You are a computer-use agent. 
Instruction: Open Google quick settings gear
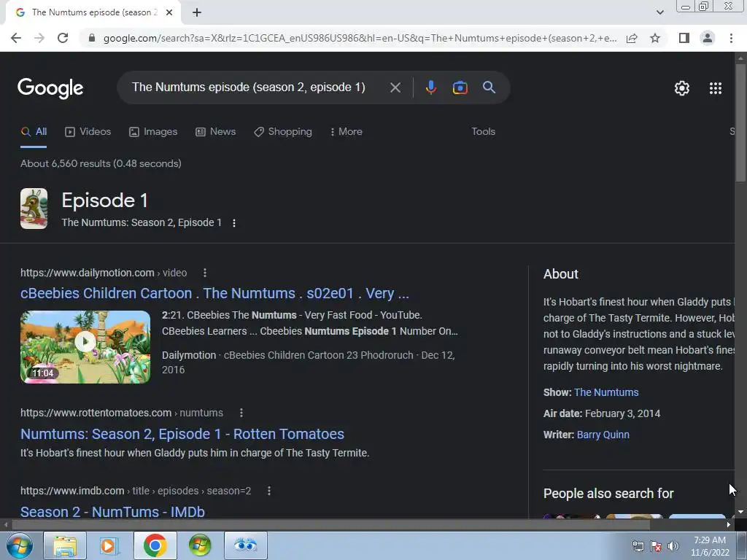point(682,88)
